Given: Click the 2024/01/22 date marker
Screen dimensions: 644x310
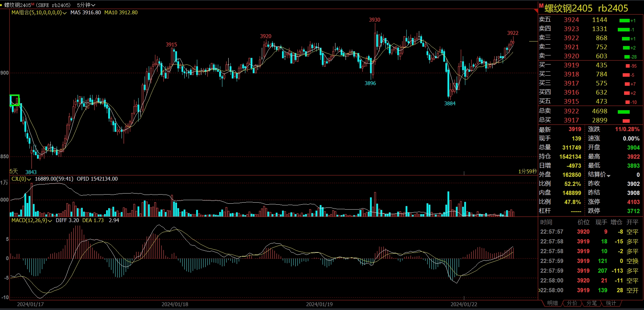Looking at the screenshot, I should [464, 304].
